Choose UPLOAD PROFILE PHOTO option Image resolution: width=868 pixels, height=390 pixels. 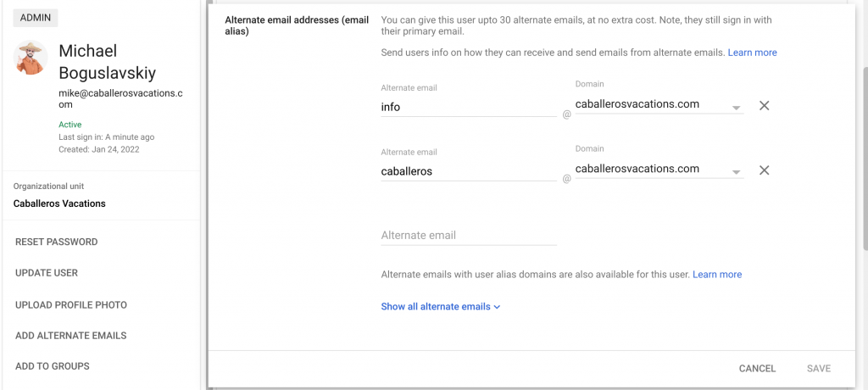[x=71, y=305]
